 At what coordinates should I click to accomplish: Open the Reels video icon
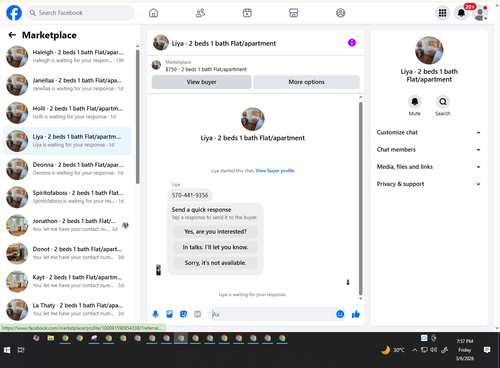click(247, 13)
